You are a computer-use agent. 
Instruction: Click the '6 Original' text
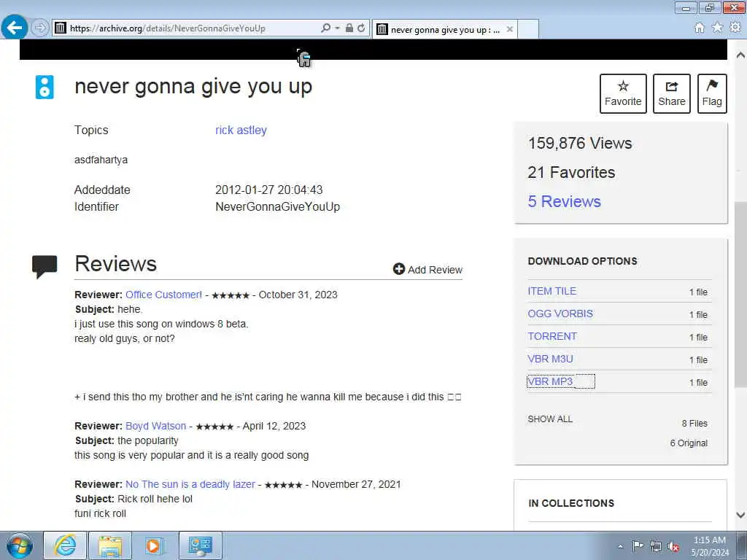[x=689, y=443]
